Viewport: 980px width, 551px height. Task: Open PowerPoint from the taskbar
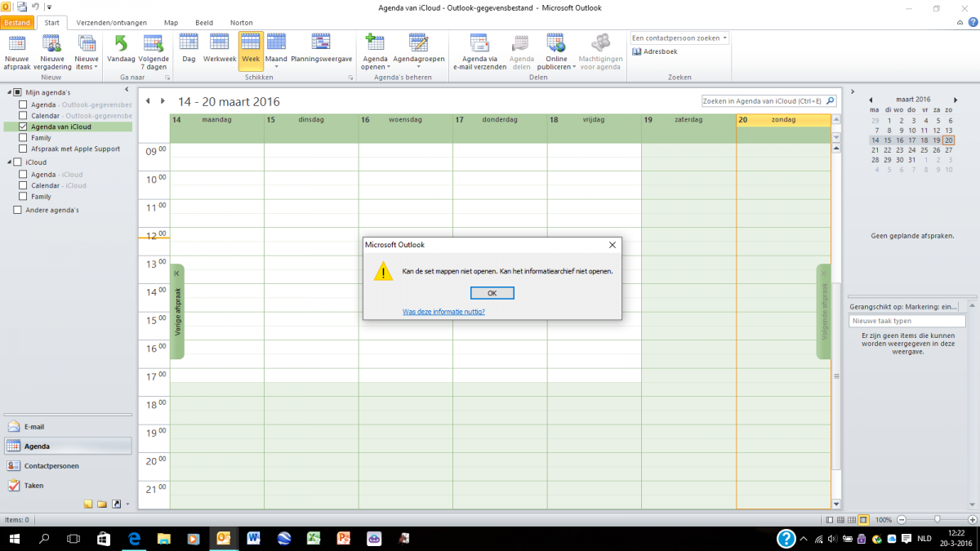[344, 539]
